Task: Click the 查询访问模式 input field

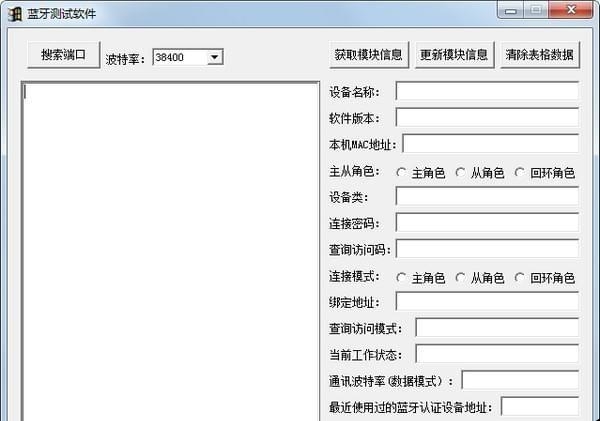Action: pyautogui.click(x=497, y=328)
